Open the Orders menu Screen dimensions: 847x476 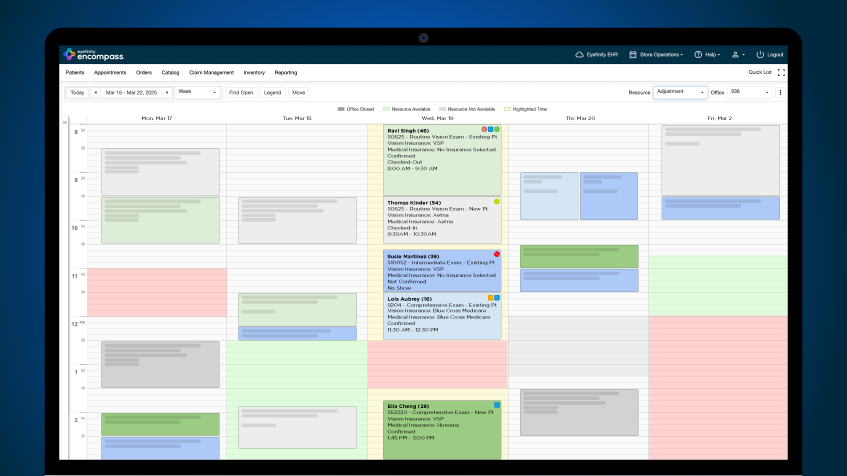144,72
